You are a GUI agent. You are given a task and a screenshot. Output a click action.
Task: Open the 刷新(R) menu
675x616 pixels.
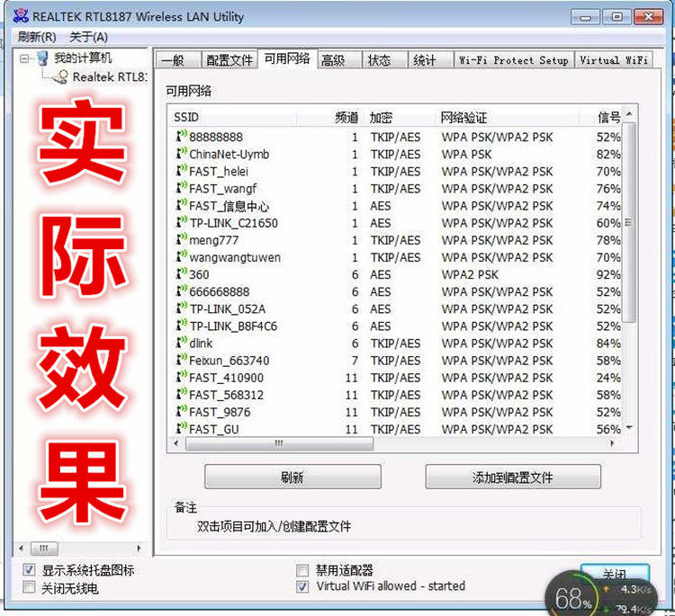[x=37, y=37]
